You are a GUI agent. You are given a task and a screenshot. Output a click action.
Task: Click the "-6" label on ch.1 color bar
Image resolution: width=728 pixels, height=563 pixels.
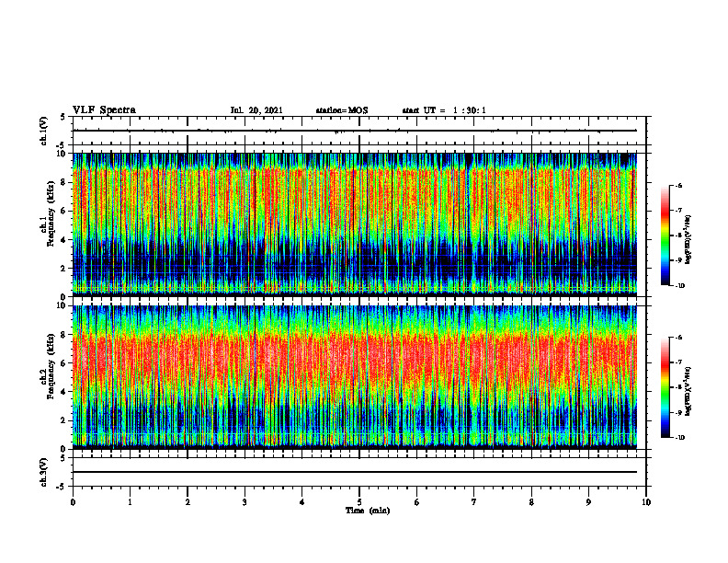678,185
